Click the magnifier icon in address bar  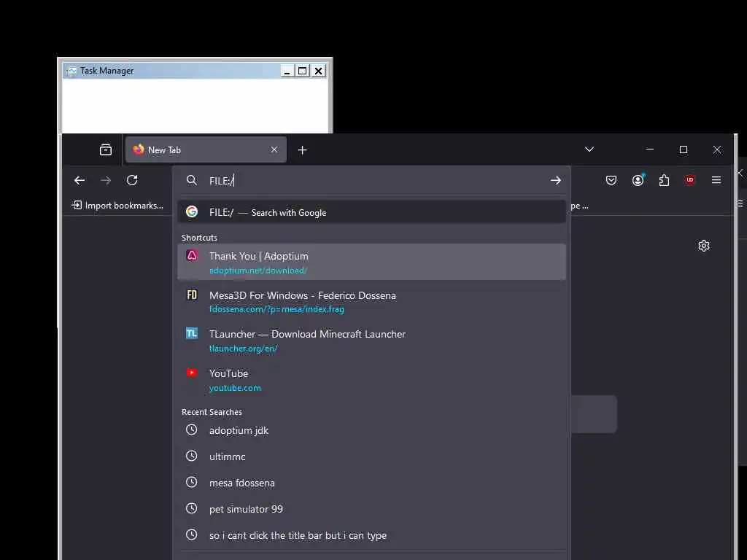(192, 180)
